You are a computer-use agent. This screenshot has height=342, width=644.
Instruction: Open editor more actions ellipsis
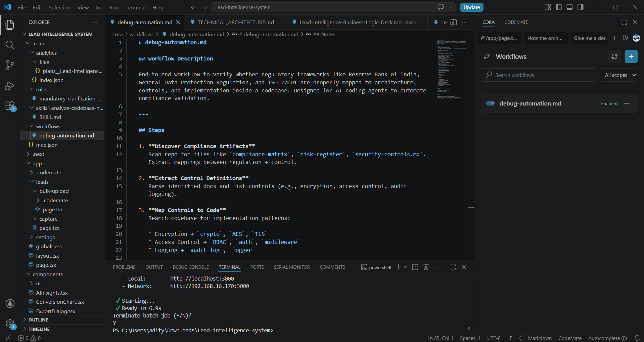464,22
